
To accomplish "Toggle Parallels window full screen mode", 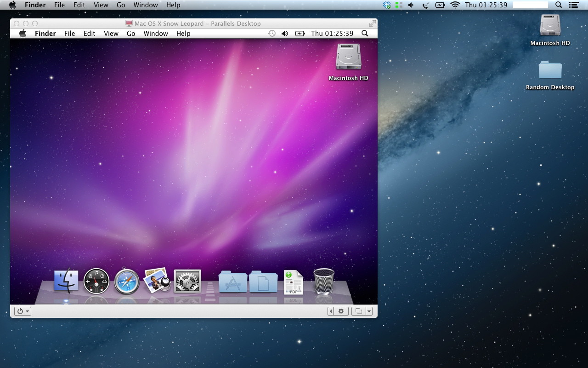I will click(372, 23).
